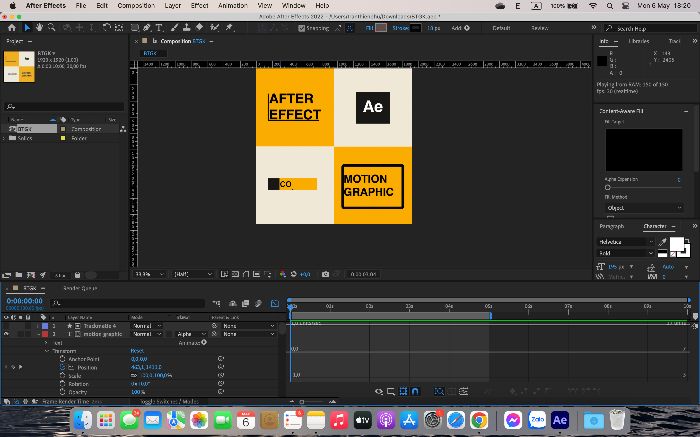Select the Selection arrow tool
This screenshot has height=437, width=700.
coord(27,28)
